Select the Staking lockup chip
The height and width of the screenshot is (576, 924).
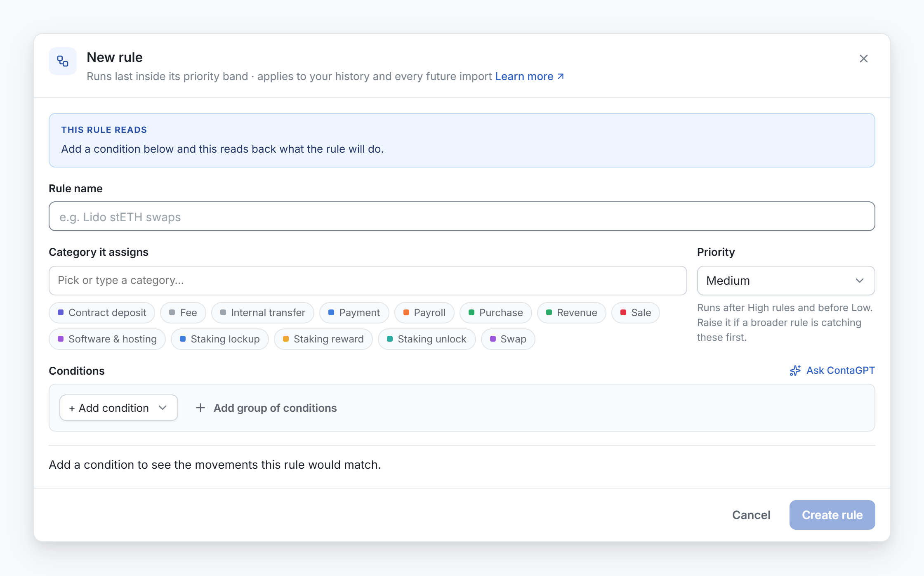pos(220,339)
